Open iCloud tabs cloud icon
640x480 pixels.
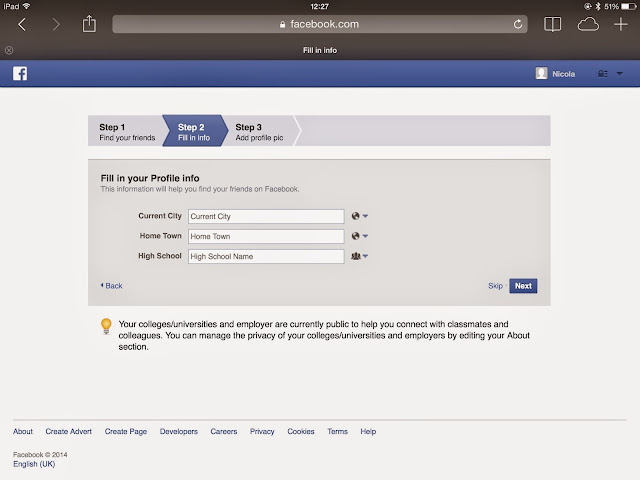tap(588, 24)
